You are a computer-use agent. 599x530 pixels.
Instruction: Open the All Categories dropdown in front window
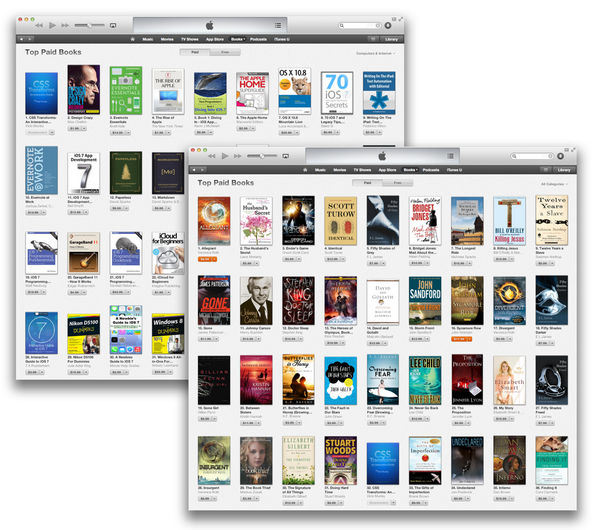pyautogui.click(x=554, y=184)
